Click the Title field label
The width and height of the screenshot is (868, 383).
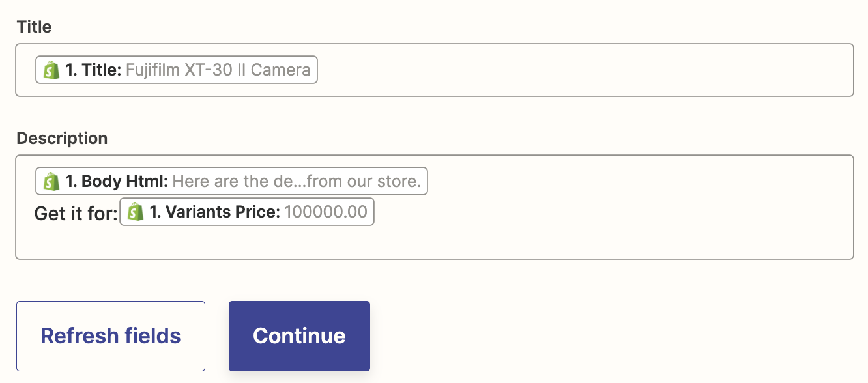coord(34,27)
